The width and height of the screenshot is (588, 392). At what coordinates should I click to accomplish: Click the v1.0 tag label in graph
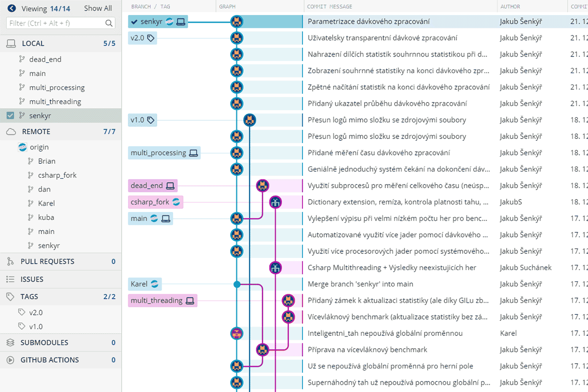[142, 120]
